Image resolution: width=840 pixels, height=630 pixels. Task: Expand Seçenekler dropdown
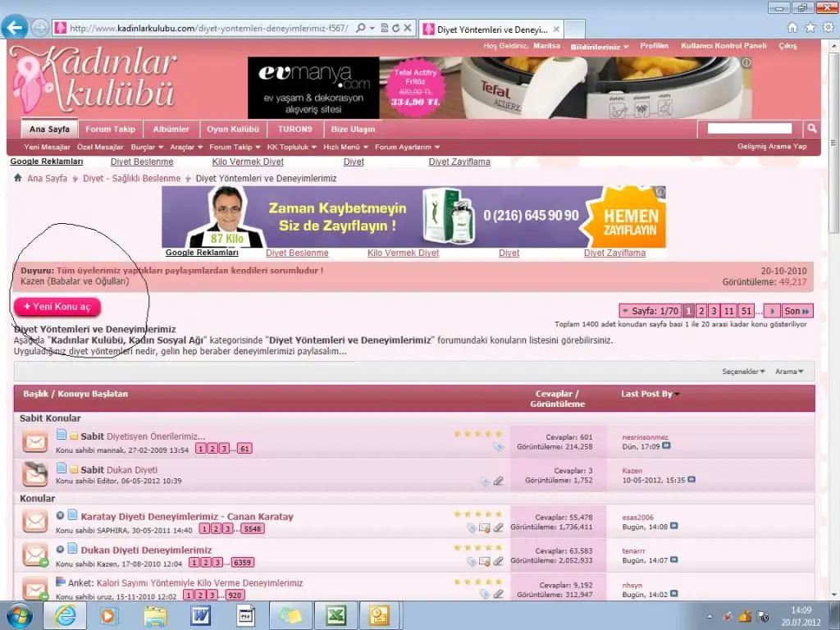pos(743,372)
